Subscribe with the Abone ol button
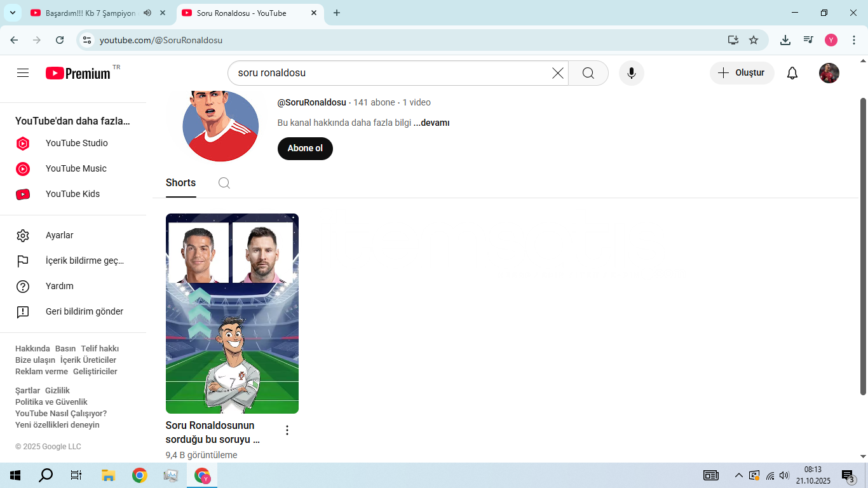868x488 pixels. coord(305,149)
